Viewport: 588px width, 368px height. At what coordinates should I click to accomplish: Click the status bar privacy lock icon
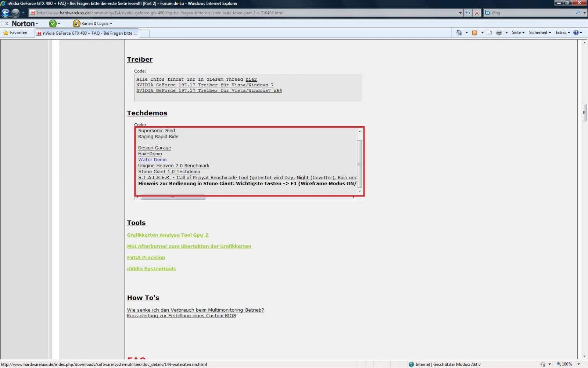point(543,364)
